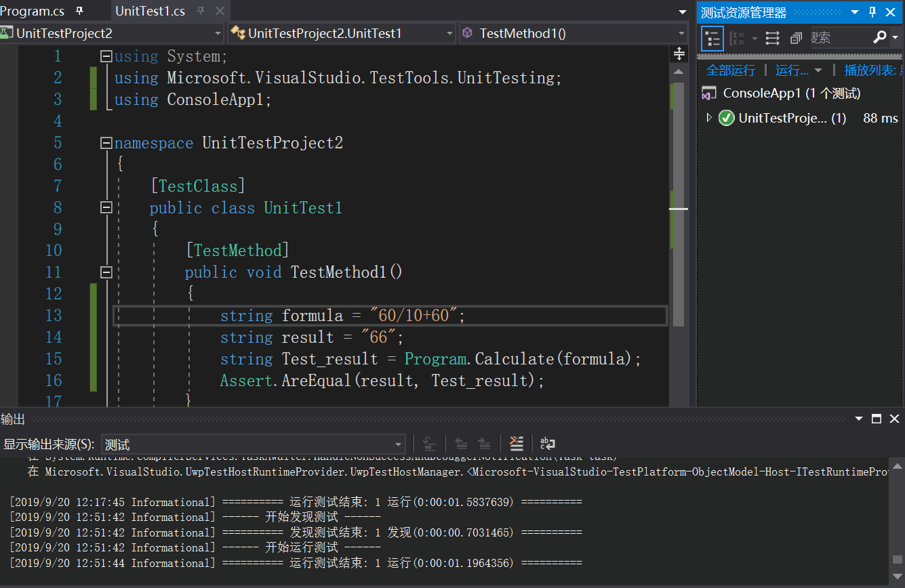Click find message in code icon in Output

tap(429, 444)
